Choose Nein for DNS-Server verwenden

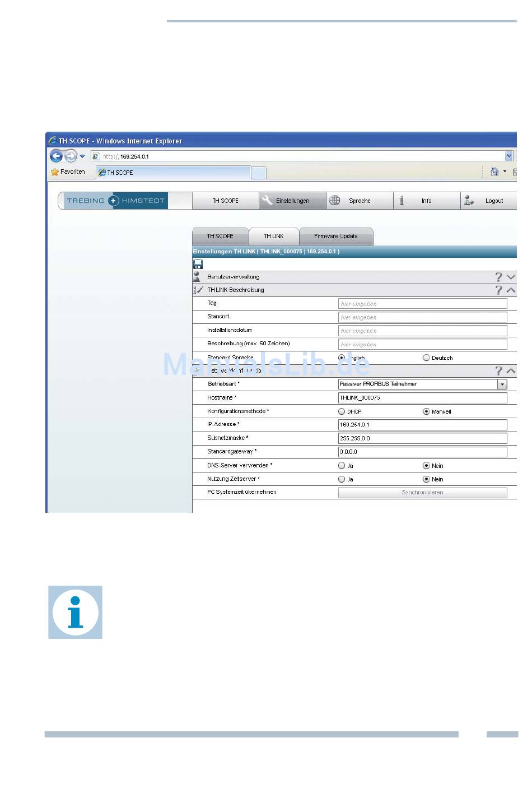pos(426,466)
